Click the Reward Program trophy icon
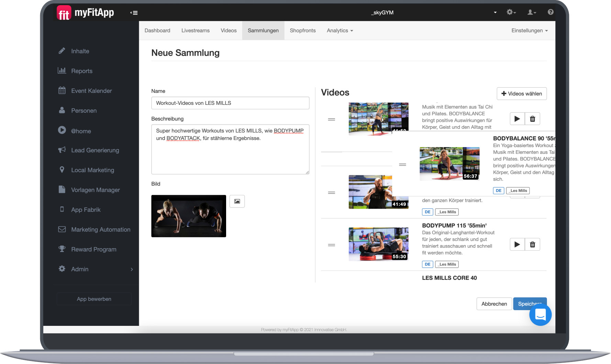Image resolution: width=611 pixels, height=364 pixels. pyautogui.click(x=62, y=249)
